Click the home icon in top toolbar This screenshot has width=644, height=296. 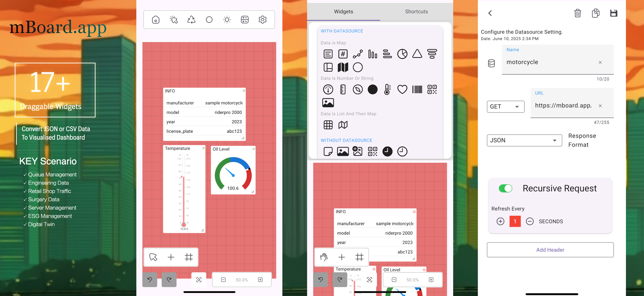(156, 20)
